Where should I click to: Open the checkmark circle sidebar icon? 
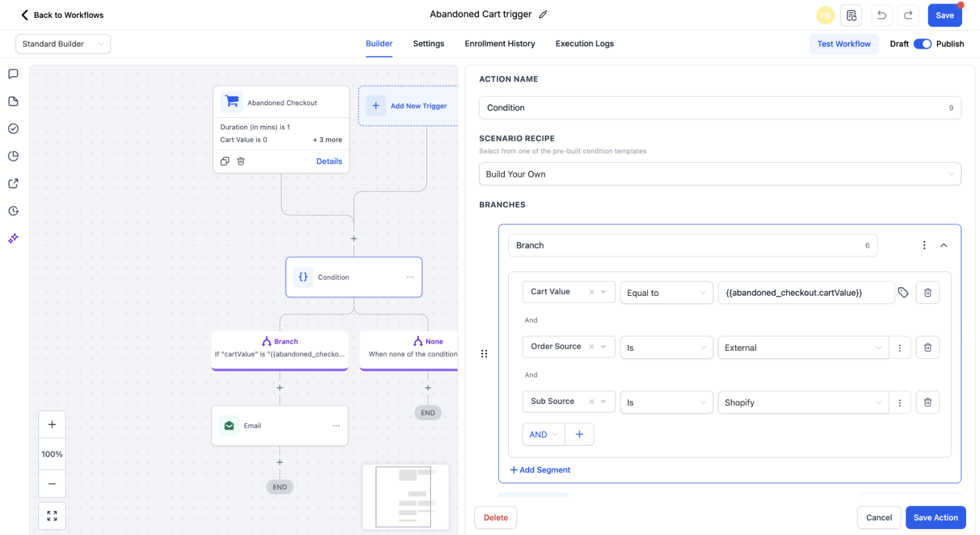click(x=13, y=128)
